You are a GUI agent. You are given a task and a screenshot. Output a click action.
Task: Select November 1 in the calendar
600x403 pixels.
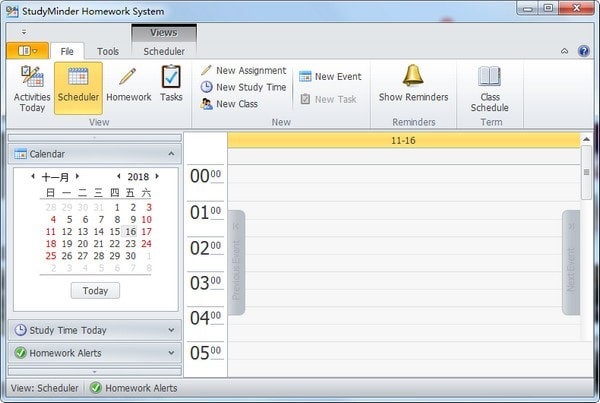(x=117, y=207)
